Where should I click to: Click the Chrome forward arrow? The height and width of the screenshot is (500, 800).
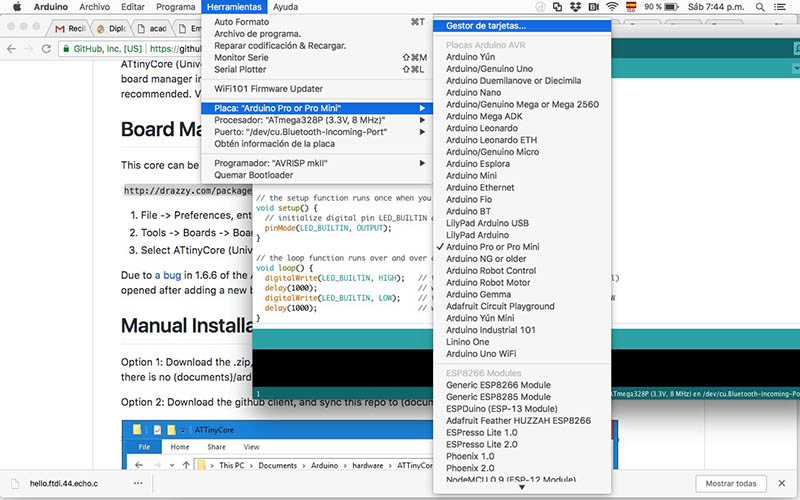[29, 49]
